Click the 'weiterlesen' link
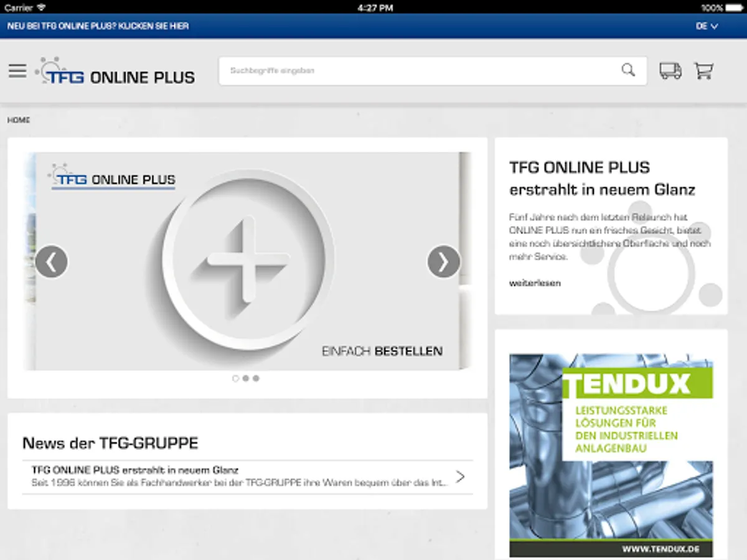 click(x=535, y=283)
